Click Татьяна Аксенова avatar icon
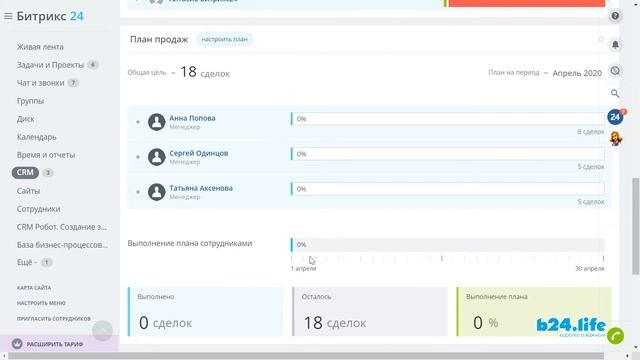The height and width of the screenshot is (360, 640). (156, 192)
